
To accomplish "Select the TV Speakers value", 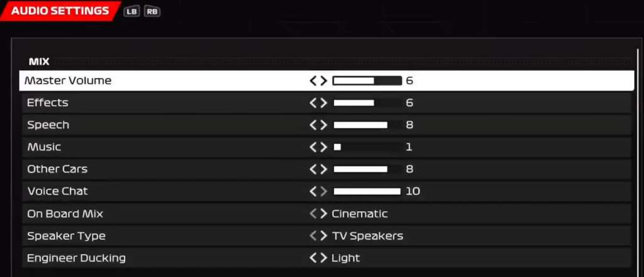I will 367,236.
